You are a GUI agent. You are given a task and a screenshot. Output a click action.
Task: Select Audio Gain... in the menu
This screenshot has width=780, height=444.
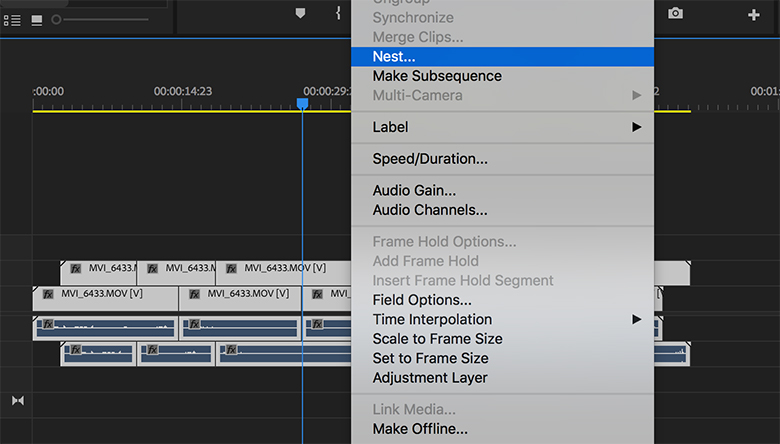[502, 190]
